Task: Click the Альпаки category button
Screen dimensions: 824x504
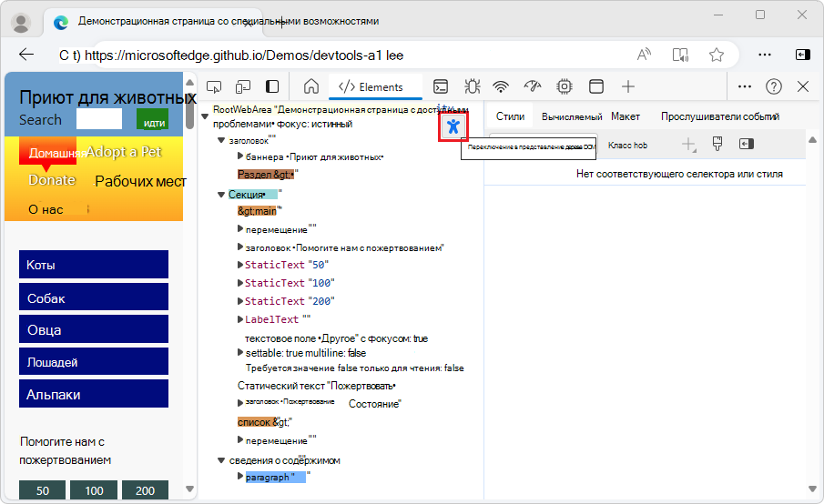Action: coord(94,394)
